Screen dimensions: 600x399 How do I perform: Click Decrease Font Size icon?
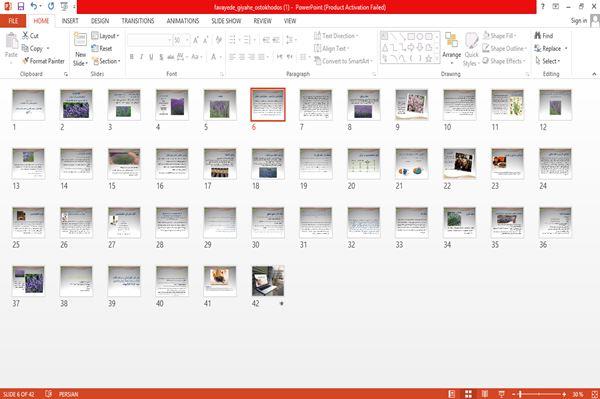pyautogui.click(x=205, y=40)
